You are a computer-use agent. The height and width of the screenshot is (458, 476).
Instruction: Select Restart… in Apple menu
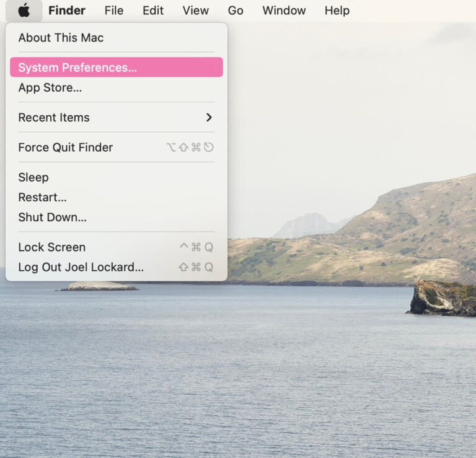tap(42, 197)
